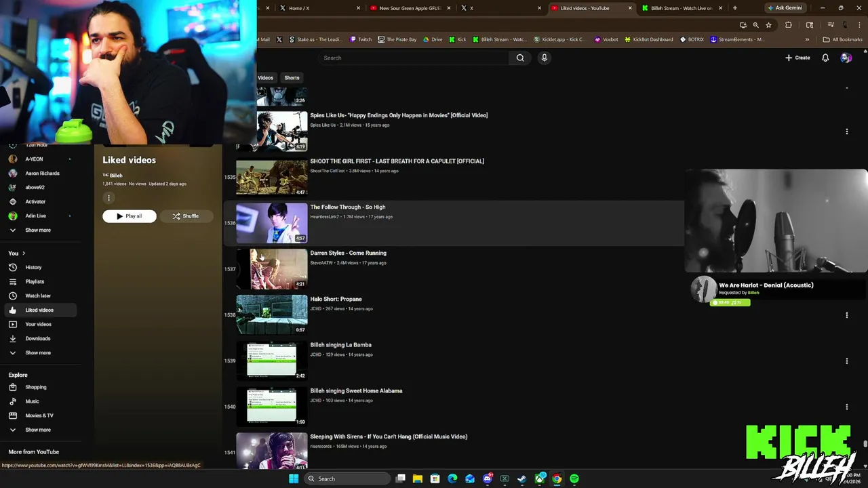The height and width of the screenshot is (488, 868).
Task: Activate voice search microphone icon
Action: click(x=544, y=58)
